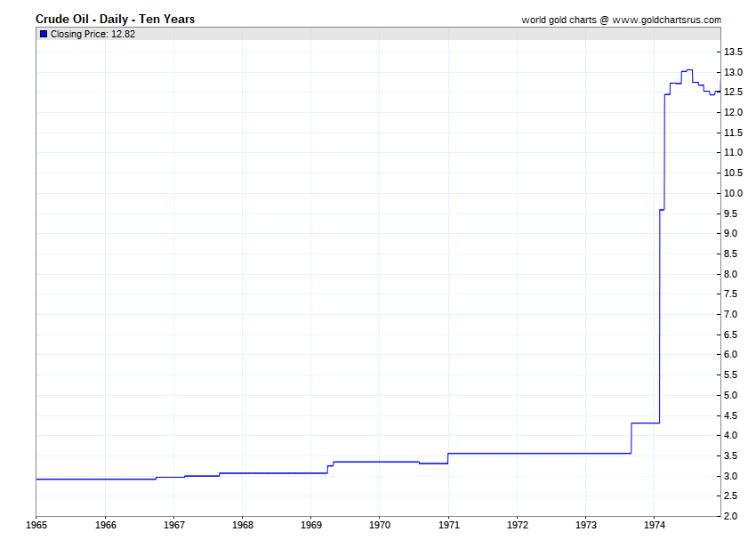The image size is (756, 548).
Task: Select the 1971 x-axis label
Action: tap(448, 525)
